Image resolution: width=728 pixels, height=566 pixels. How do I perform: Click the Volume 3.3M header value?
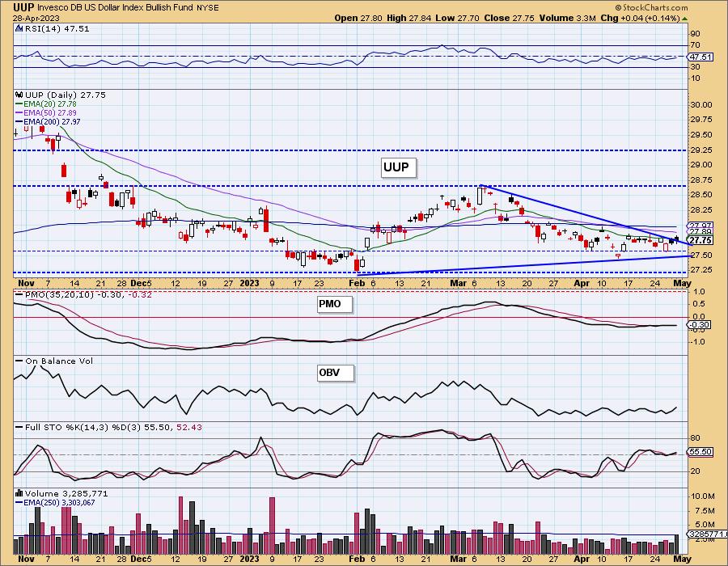pos(567,18)
